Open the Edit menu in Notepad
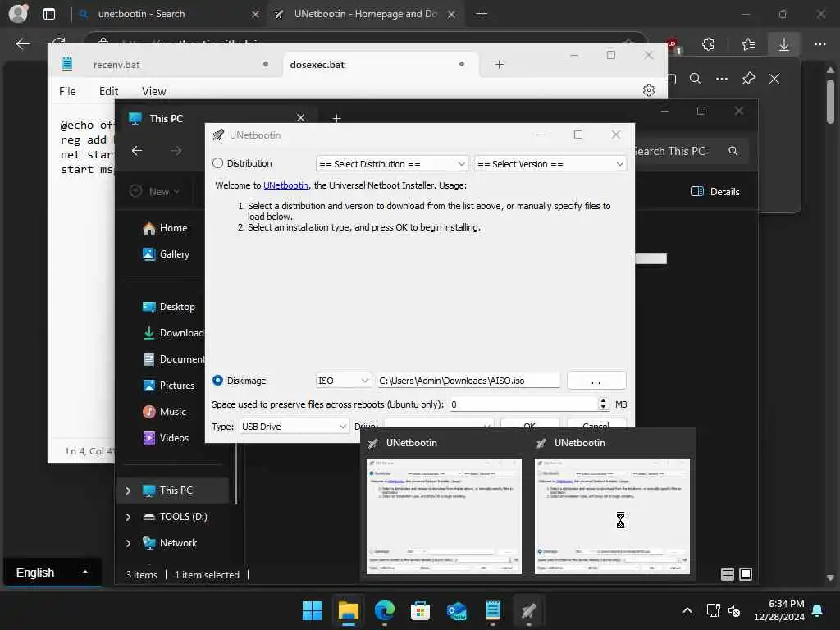Image resolution: width=840 pixels, height=630 pixels. coord(109,91)
